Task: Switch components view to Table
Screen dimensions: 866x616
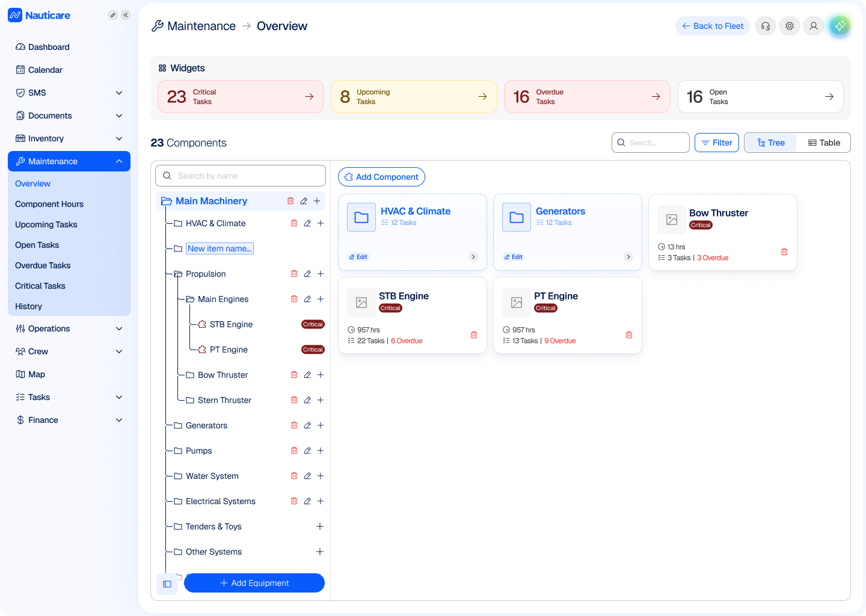Action: [824, 143]
